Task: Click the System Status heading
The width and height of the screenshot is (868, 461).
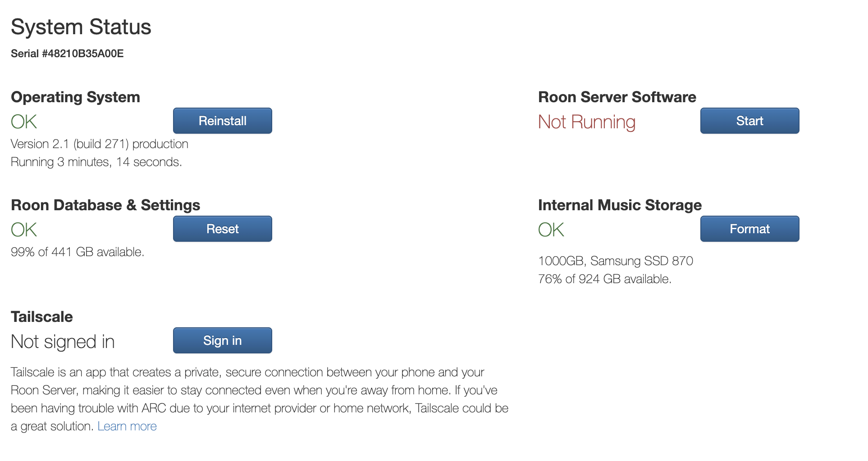Action: (x=81, y=27)
